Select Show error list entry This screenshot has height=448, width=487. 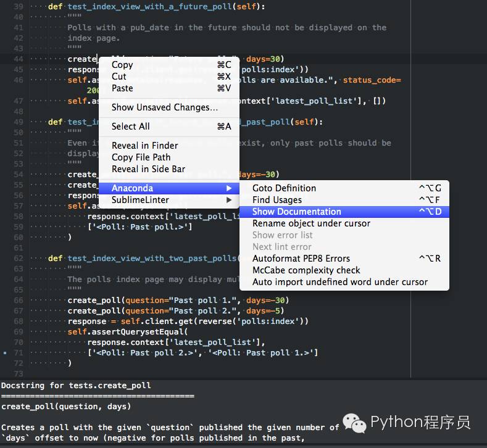(344, 235)
